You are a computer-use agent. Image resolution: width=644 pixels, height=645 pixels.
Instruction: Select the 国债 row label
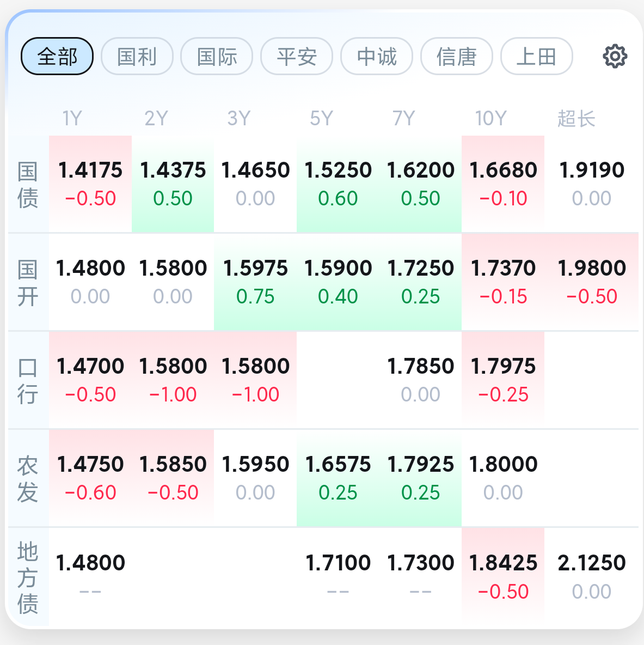[x=28, y=185]
